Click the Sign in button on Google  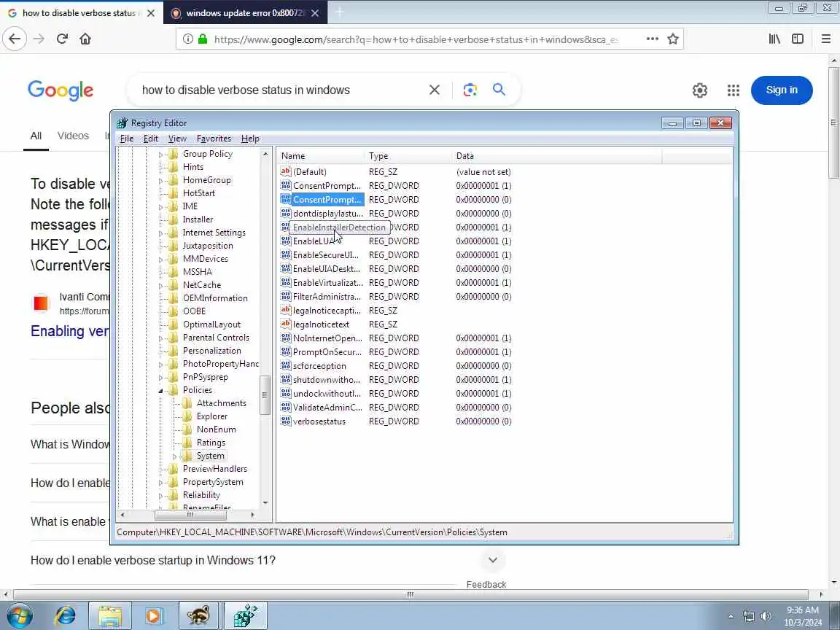click(782, 90)
